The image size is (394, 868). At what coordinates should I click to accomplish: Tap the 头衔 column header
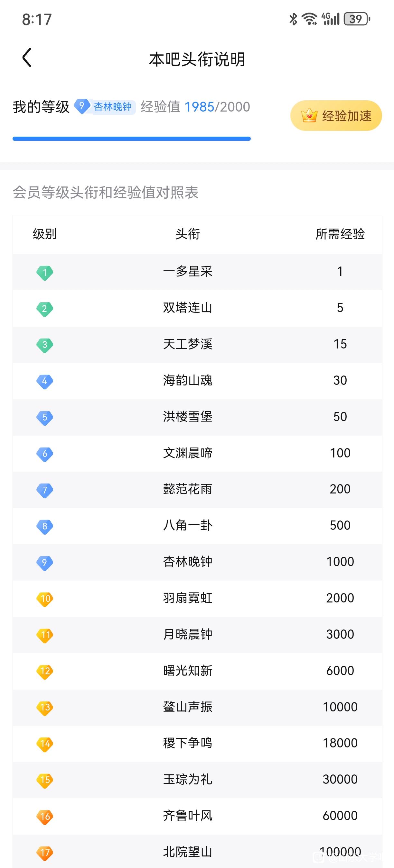point(188,234)
